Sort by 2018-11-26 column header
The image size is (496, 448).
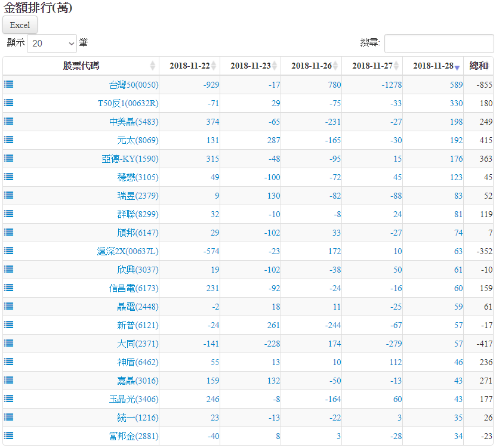[311, 66]
